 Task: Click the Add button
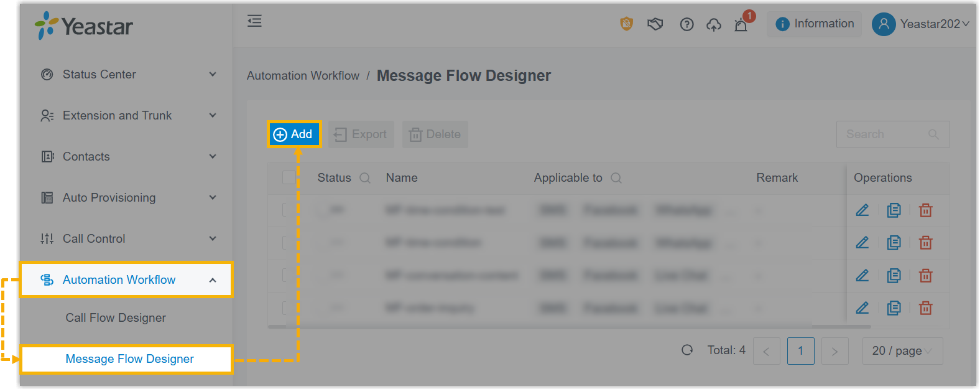[294, 134]
